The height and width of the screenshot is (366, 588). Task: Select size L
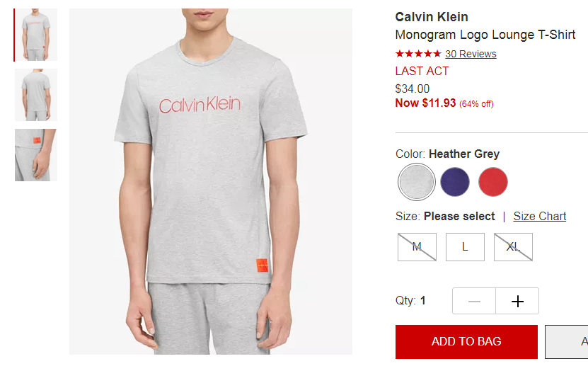[x=465, y=247]
